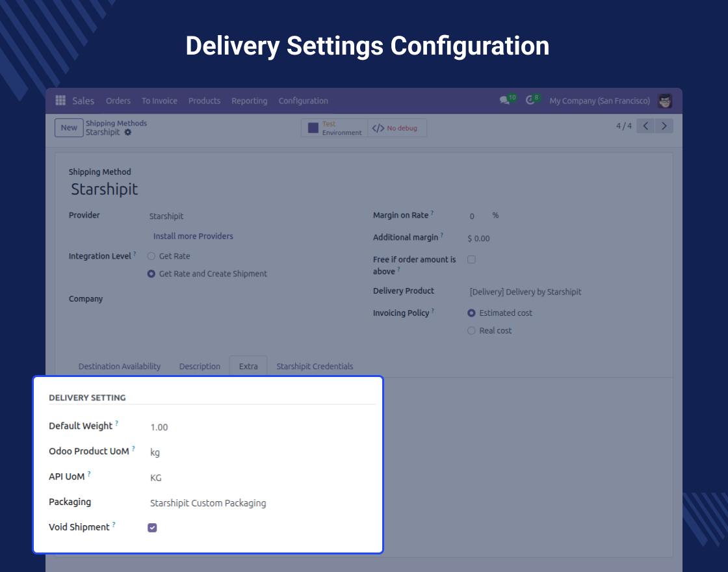Open the activities clock icon with badge 8
The image size is (728, 572).
tap(530, 100)
